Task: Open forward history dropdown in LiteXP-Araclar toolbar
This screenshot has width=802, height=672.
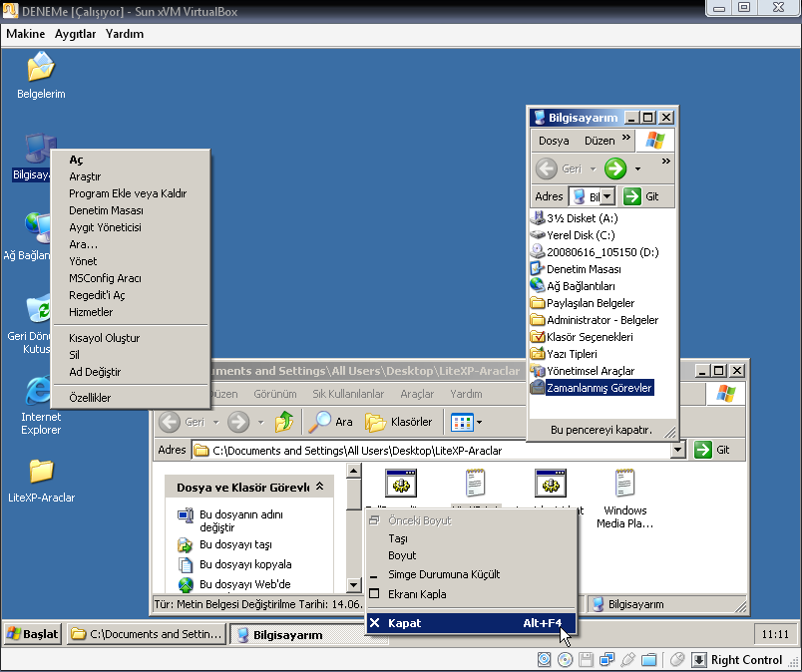Action: pyautogui.click(x=261, y=423)
